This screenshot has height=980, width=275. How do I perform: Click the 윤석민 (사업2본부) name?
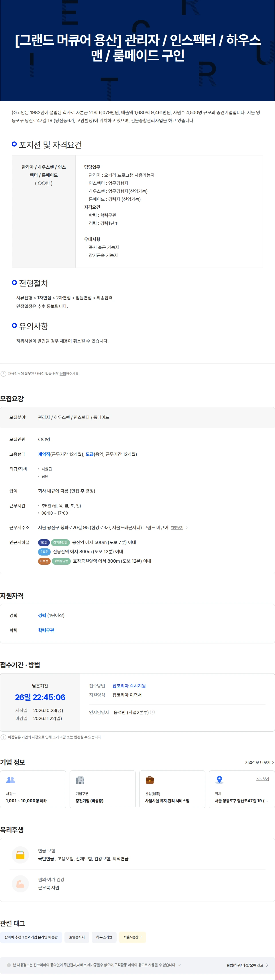point(131,713)
